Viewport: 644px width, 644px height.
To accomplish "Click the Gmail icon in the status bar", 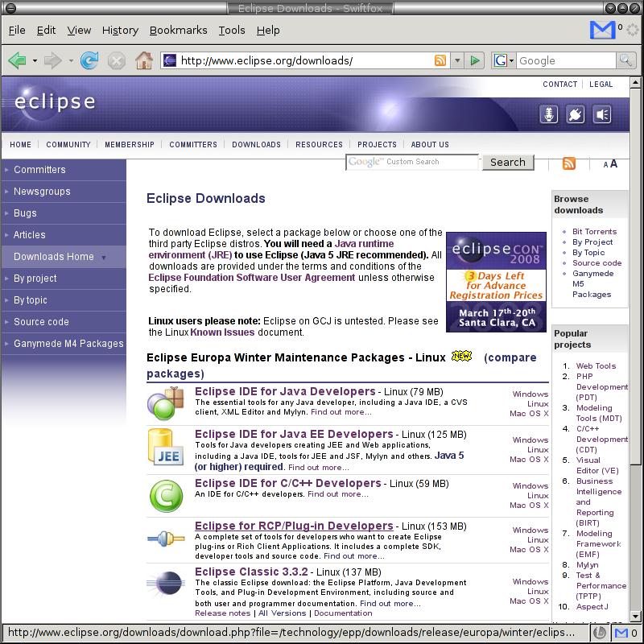I will coord(621,633).
